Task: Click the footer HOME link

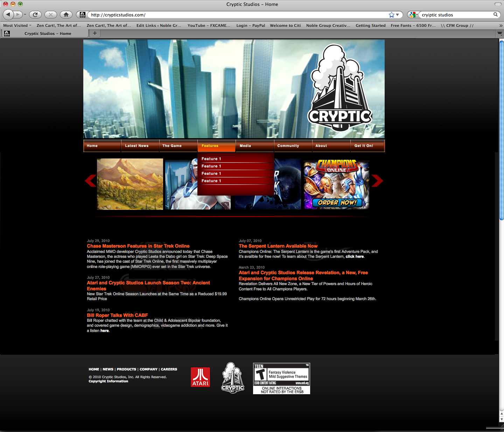Action: click(94, 369)
